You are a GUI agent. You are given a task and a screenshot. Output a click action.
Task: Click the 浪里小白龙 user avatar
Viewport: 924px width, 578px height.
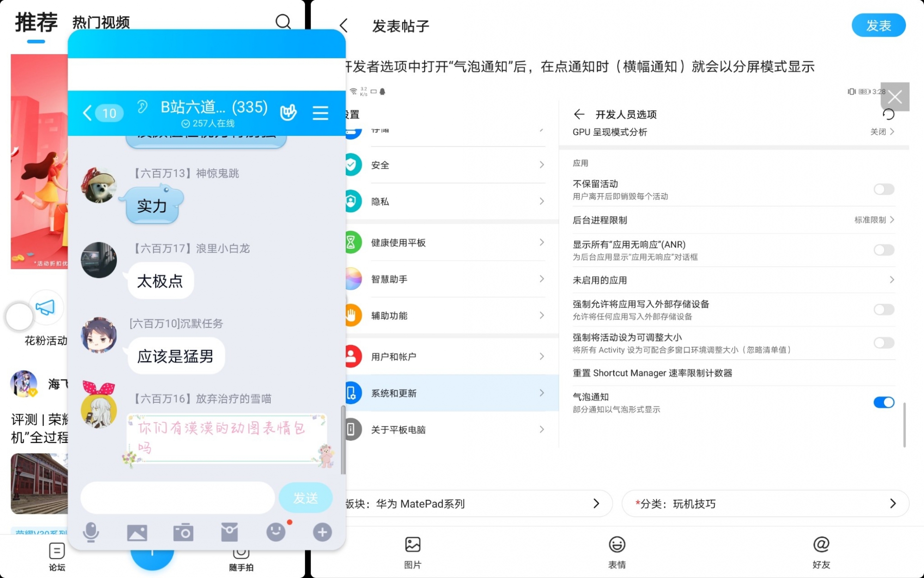pos(99,260)
